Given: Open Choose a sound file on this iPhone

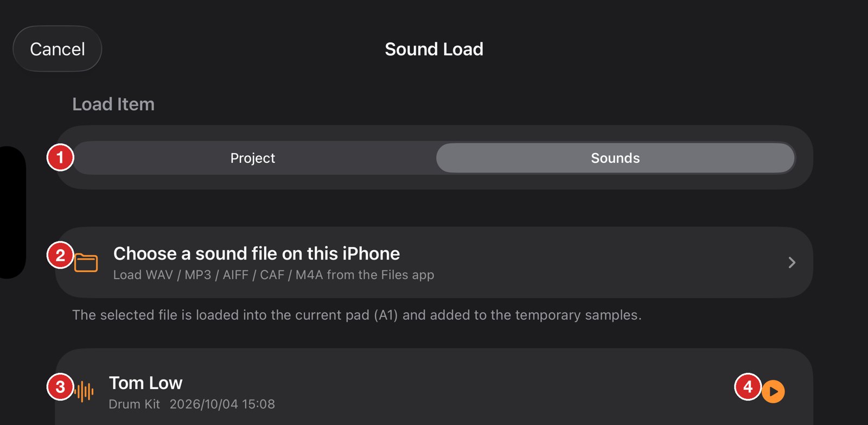Looking at the screenshot, I should coord(434,262).
